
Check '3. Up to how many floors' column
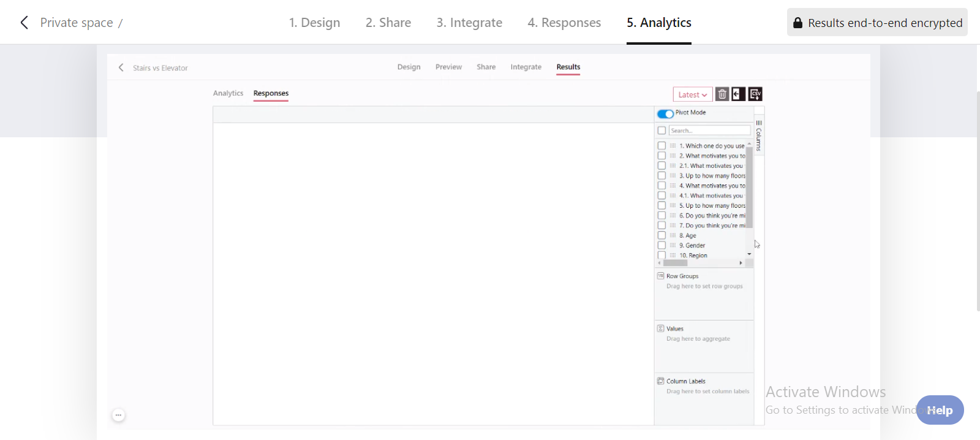(x=661, y=175)
